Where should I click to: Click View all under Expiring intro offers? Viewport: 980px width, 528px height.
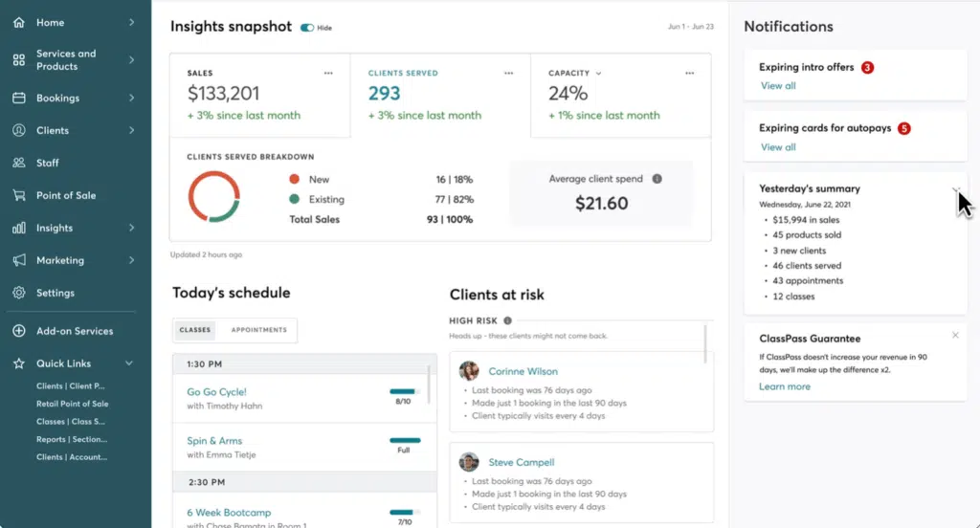coord(778,86)
